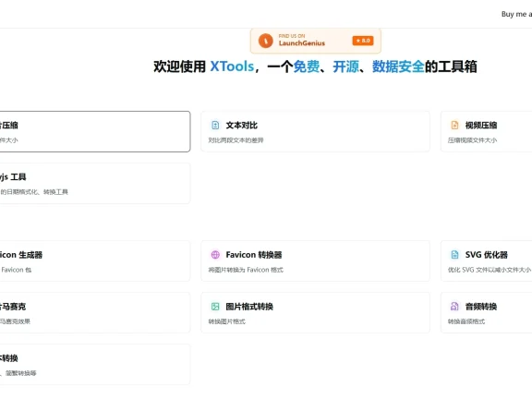
Task: Open the Find us on LaunchGenius badge
Action: [x=316, y=41]
